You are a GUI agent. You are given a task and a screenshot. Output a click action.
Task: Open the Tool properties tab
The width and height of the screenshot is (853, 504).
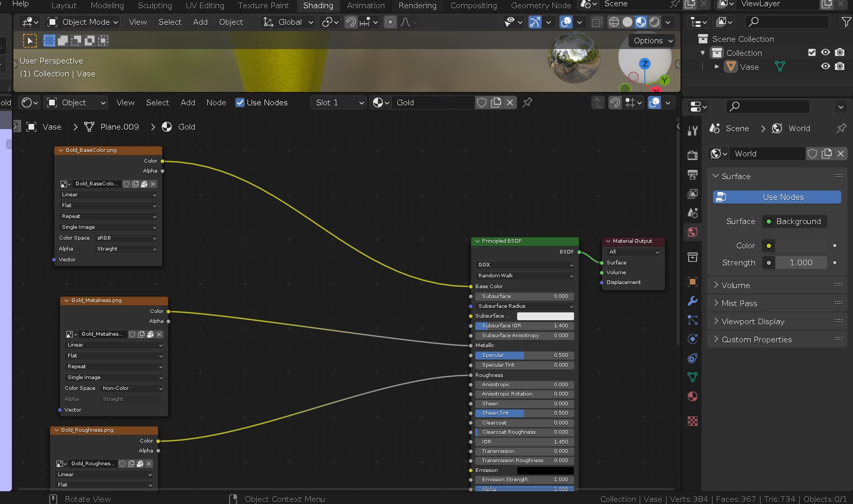[693, 131]
